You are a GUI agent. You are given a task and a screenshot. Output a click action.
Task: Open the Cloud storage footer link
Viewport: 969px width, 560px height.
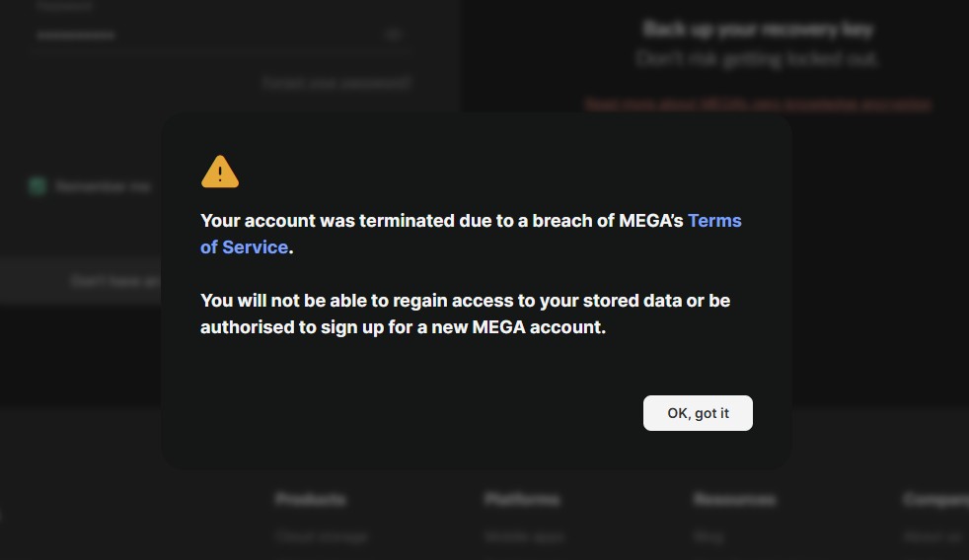[322, 537]
